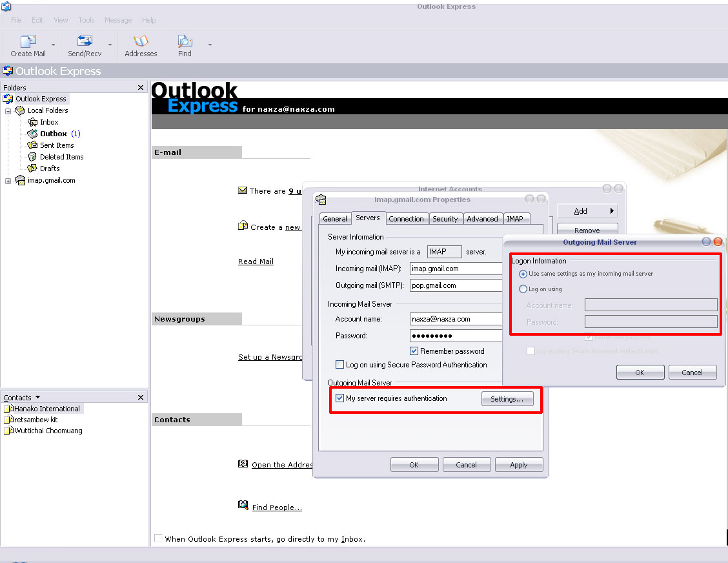Click OK in imap.gmail.com Properties dialog

[414, 464]
